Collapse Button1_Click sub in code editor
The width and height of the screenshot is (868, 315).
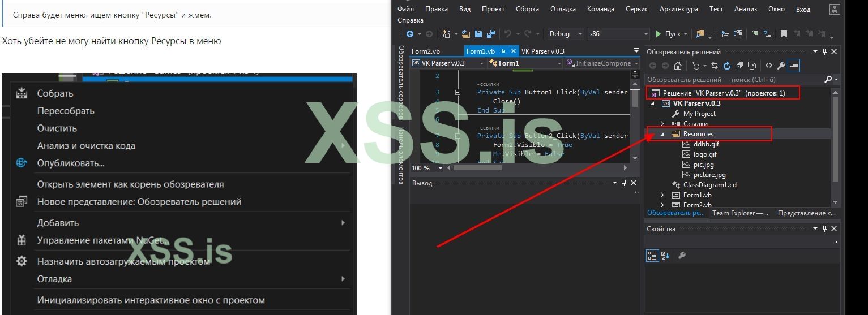(x=457, y=92)
